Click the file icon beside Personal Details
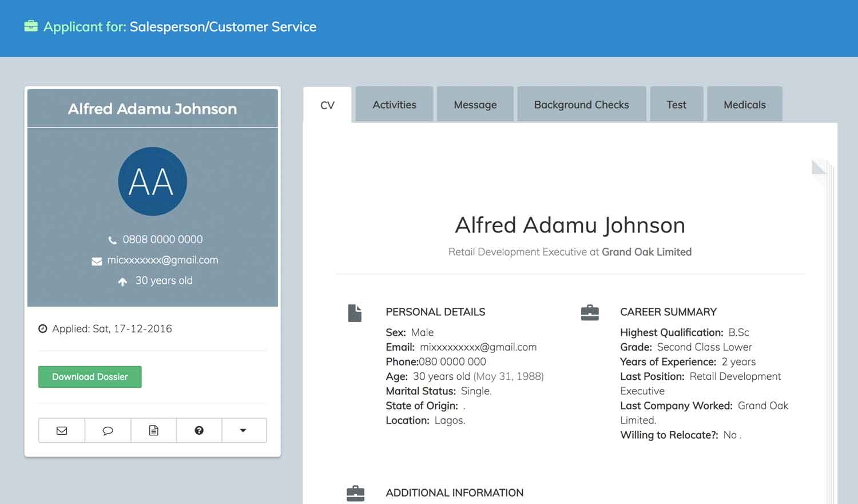This screenshot has height=504, width=858. [355, 313]
